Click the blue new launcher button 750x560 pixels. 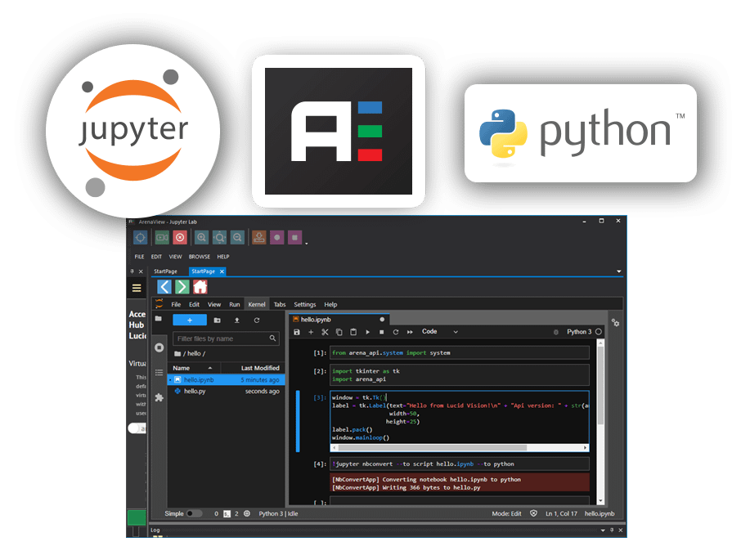190,320
